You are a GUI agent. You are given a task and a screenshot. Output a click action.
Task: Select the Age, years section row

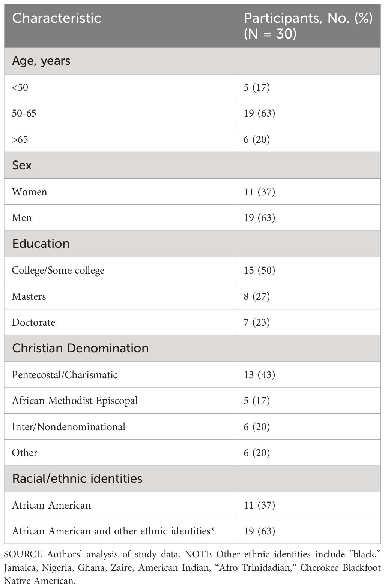tap(192, 61)
